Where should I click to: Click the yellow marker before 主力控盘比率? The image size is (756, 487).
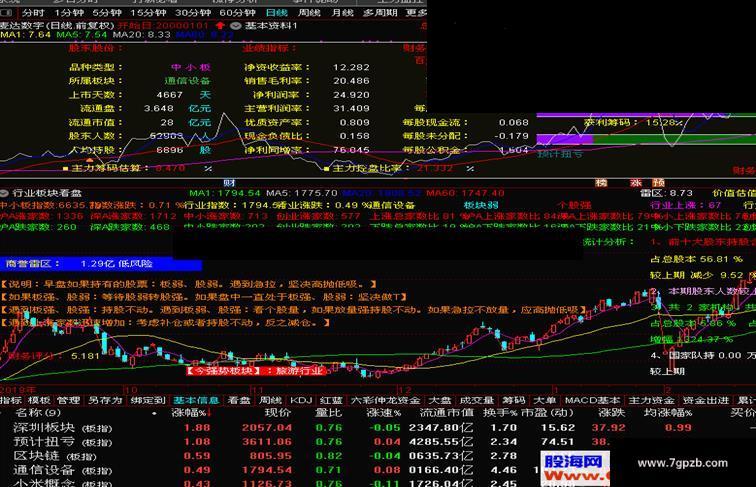326,169
